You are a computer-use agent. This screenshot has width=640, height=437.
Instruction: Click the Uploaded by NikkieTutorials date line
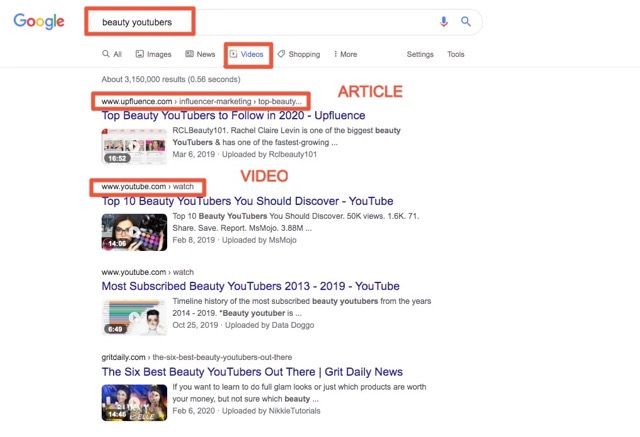pos(246,411)
